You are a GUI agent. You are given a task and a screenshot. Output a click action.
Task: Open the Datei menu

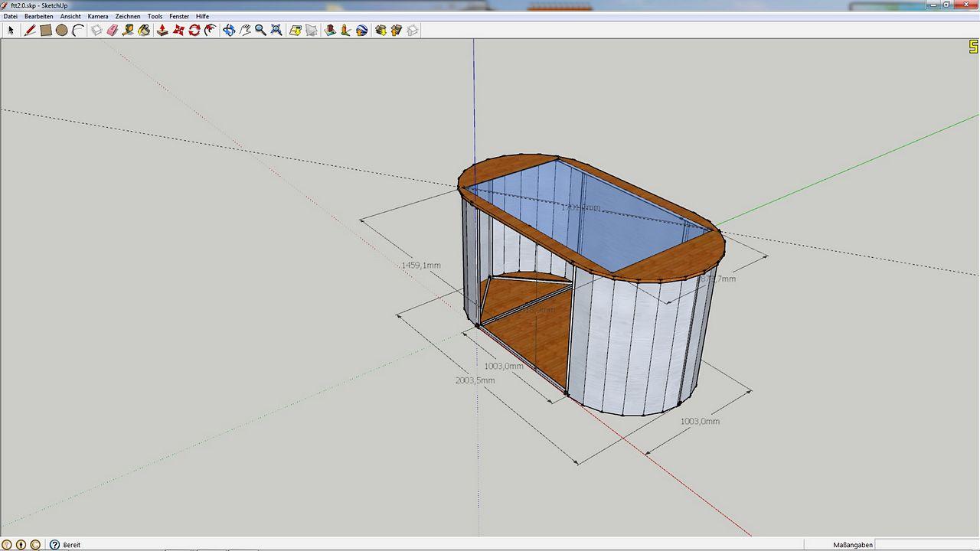point(11,16)
